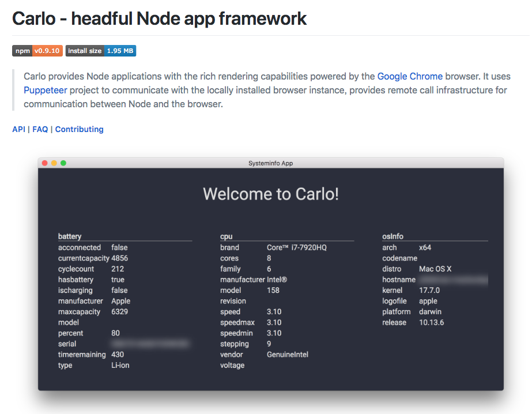Open the API documentation link
Viewport: 532px width, 414px height.
pyautogui.click(x=18, y=129)
